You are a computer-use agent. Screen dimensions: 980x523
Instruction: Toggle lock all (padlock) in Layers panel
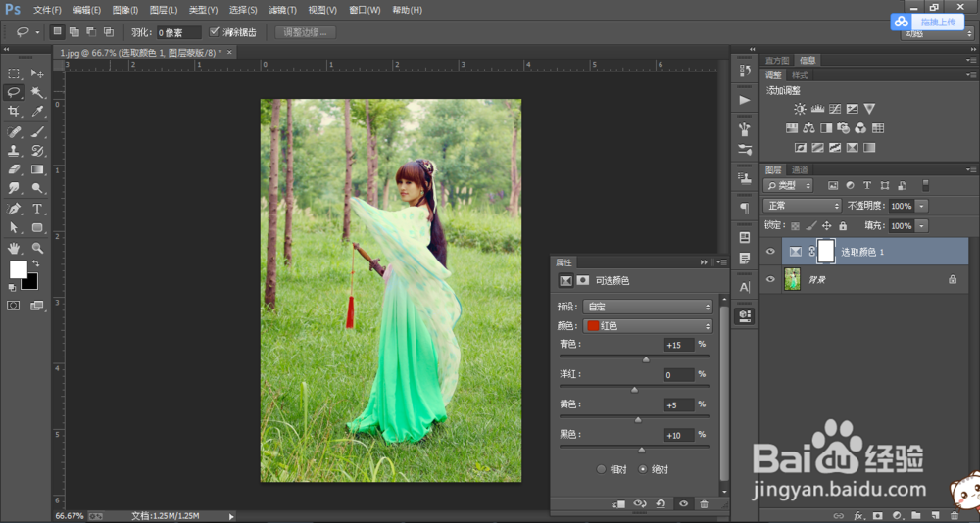point(843,226)
